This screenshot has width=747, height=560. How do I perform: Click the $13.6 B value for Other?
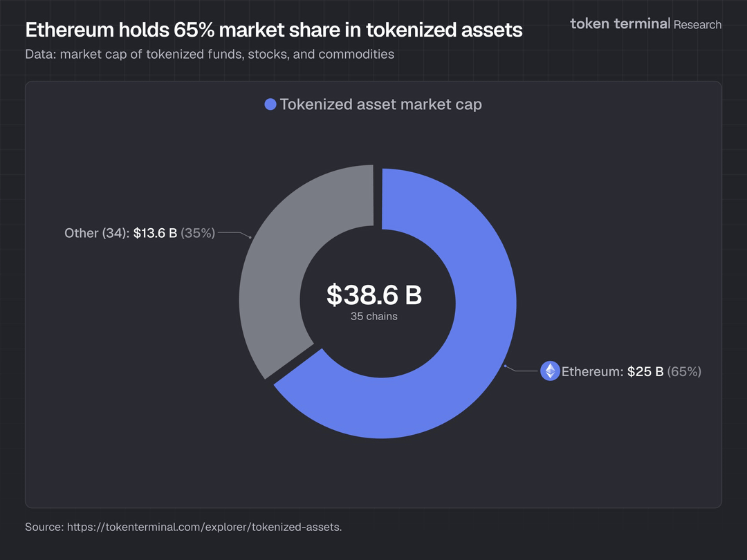coord(155,233)
